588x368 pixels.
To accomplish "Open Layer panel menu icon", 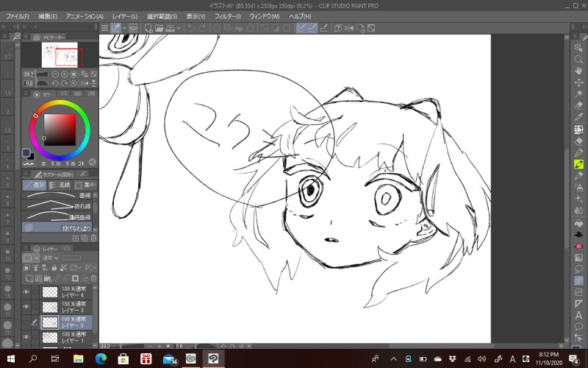I will 26,248.
